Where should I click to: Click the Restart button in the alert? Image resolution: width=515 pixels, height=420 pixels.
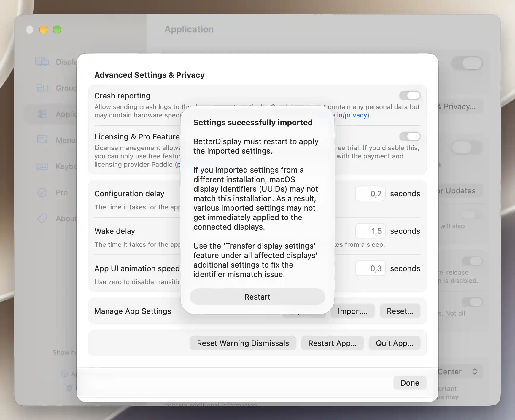pyautogui.click(x=257, y=297)
